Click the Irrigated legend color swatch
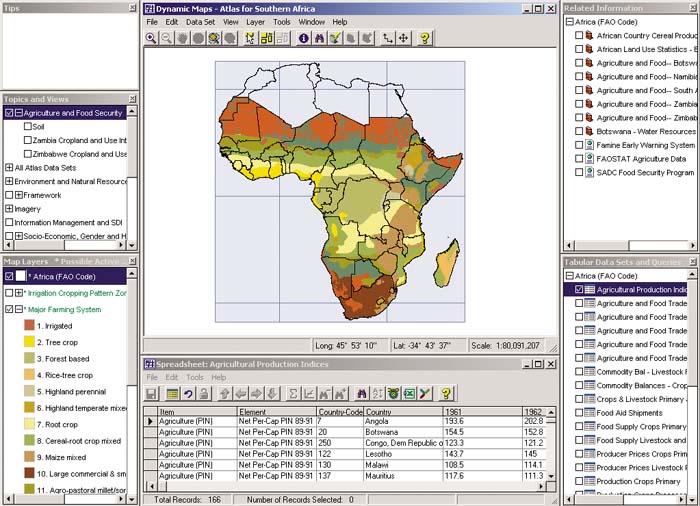The height and width of the screenshot is (506, 700). (28, 326)
